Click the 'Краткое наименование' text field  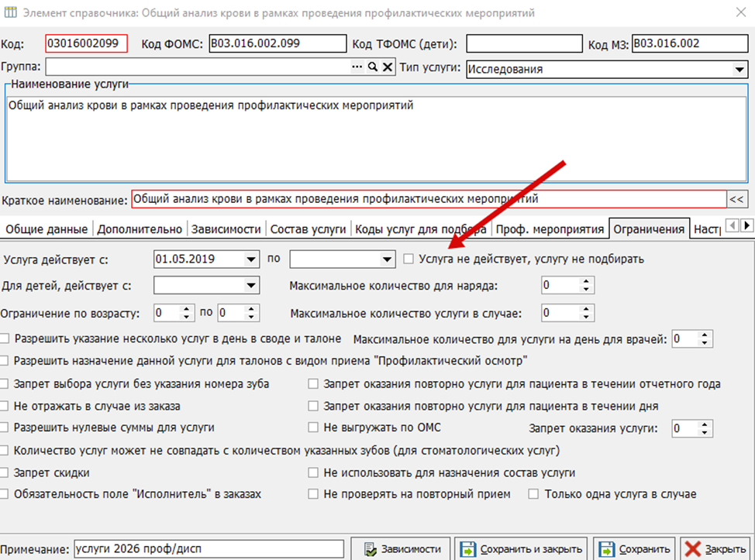tap(429, 199)
